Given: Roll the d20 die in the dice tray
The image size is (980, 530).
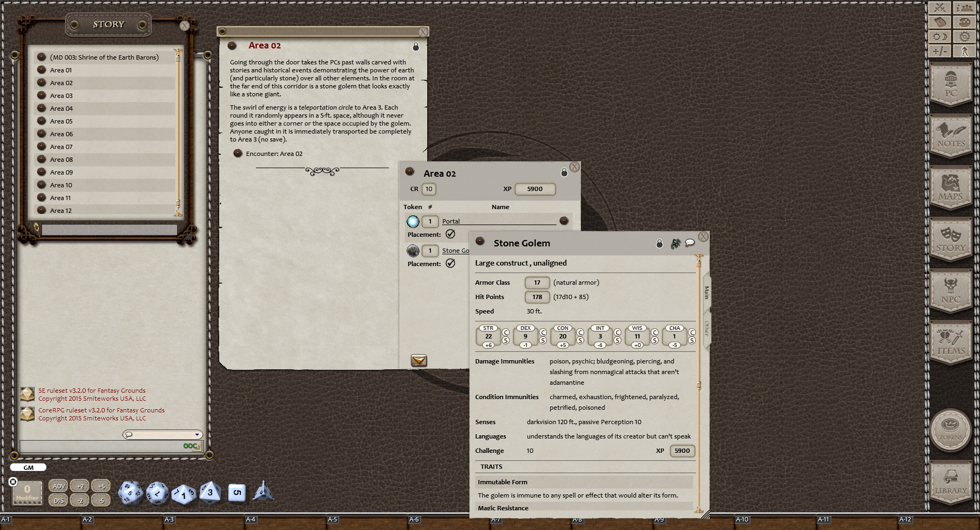Looking at the screenshot, I should coord(130,492).
